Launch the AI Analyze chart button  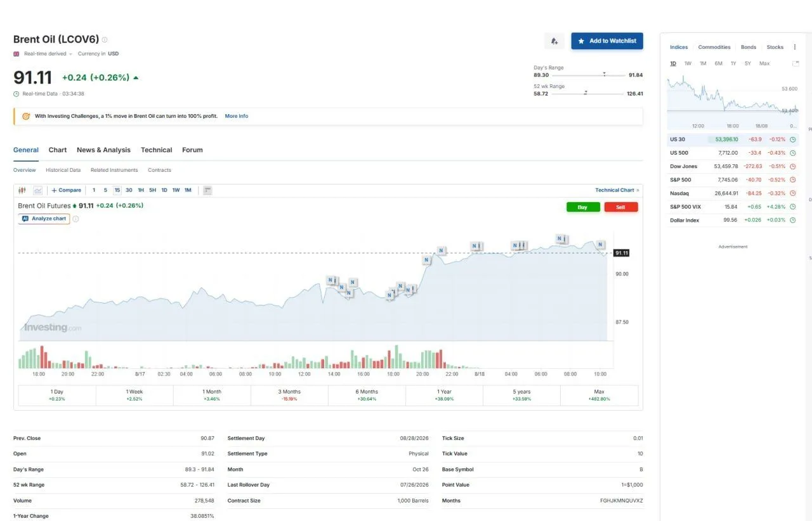pos(44,219)
